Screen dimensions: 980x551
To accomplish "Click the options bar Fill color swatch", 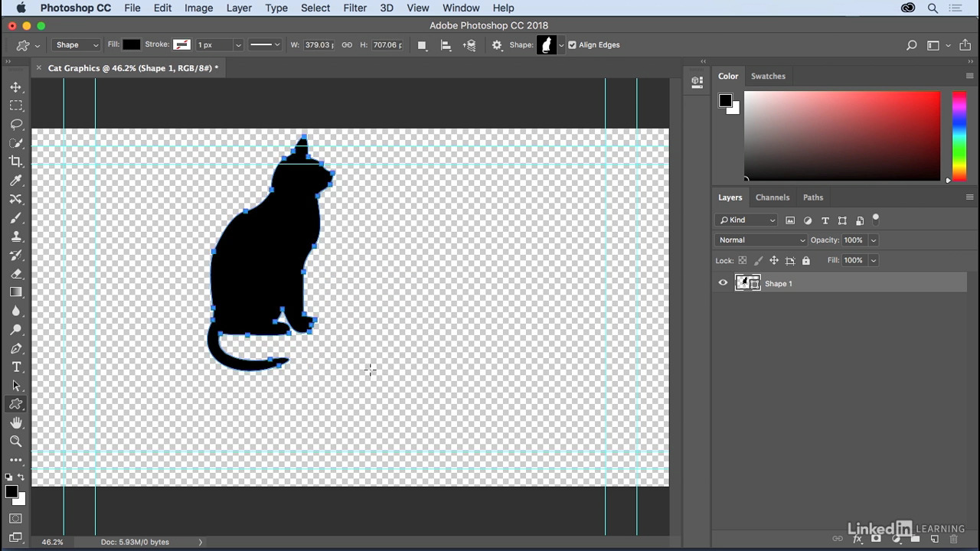I will [132, 45].
